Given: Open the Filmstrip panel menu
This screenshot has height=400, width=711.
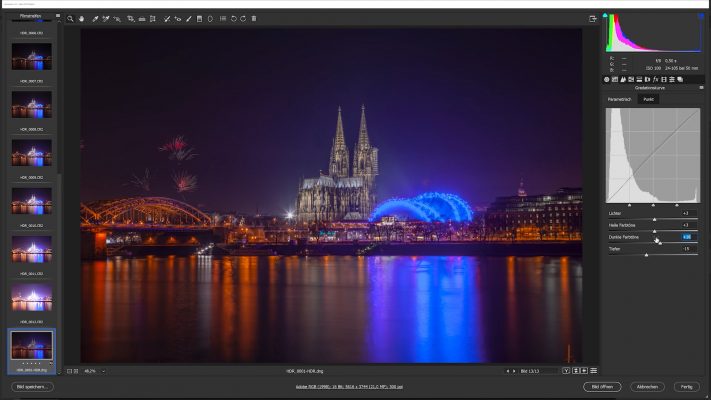Looking at the screenshot, I should coord(57,16).
